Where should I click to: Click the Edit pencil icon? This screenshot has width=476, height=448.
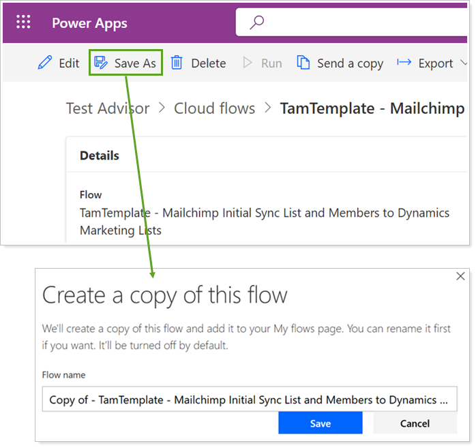(x=45, y=63)
